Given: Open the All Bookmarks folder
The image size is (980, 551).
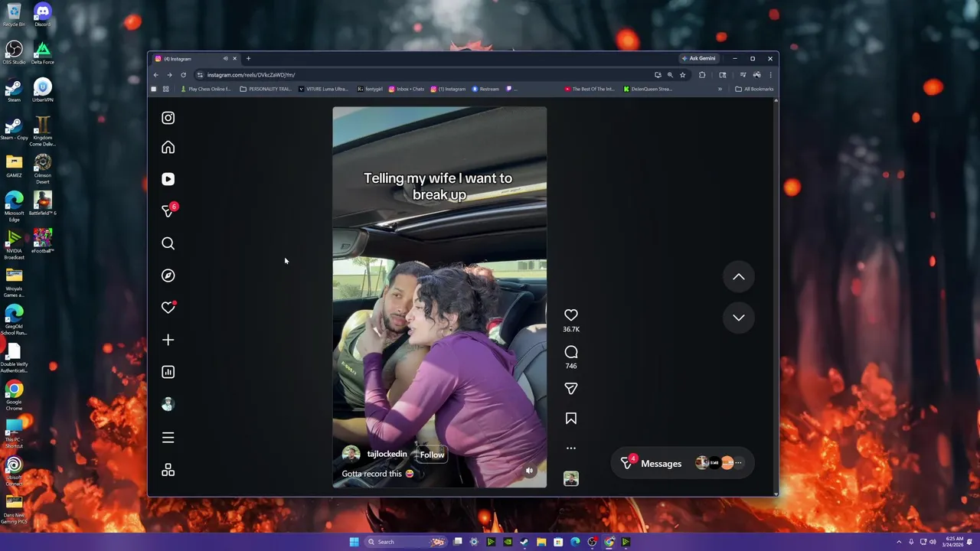Looking at the screenshot, I should click(754, 89).
